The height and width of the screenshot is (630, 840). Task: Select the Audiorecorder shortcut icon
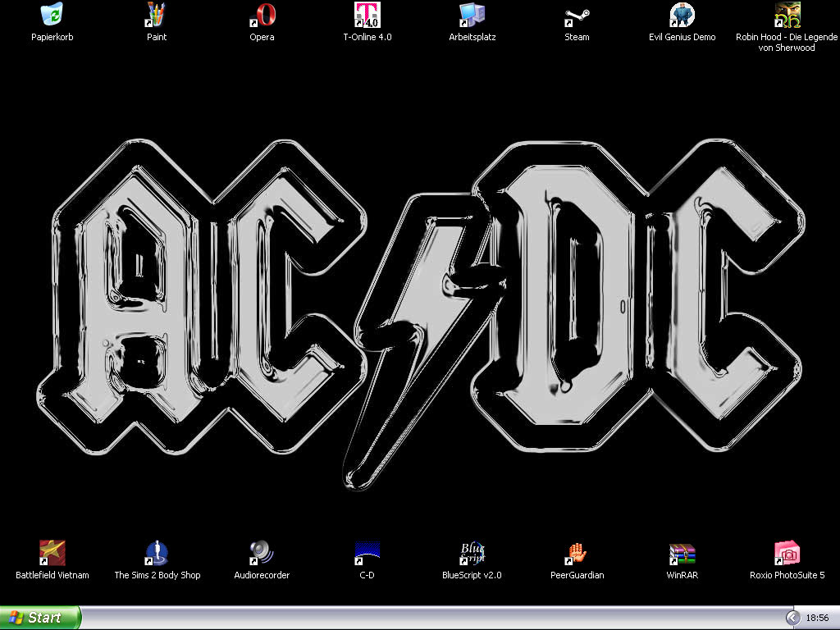(x=262, y=553)
